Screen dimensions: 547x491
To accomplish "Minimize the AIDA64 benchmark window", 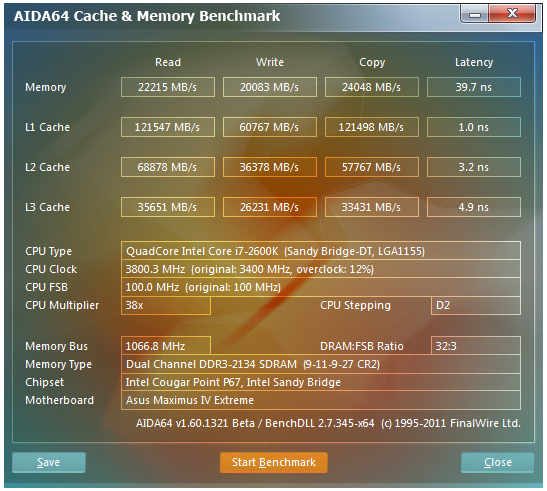I will pyautogui.click(x=474, y=14).
